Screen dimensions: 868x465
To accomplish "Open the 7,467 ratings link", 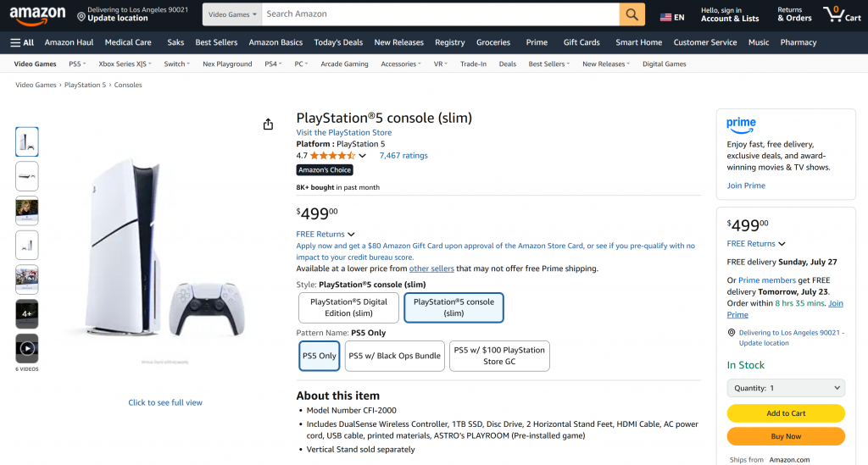I will click(x=403, y=156).
